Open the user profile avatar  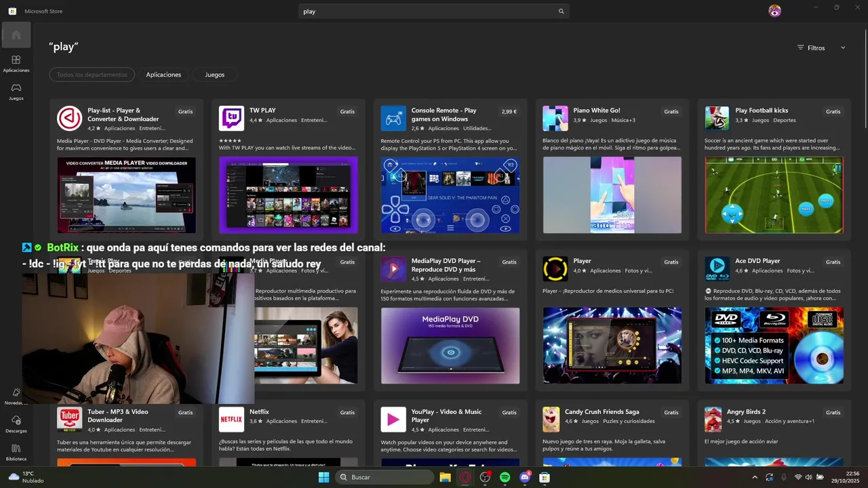775,11
